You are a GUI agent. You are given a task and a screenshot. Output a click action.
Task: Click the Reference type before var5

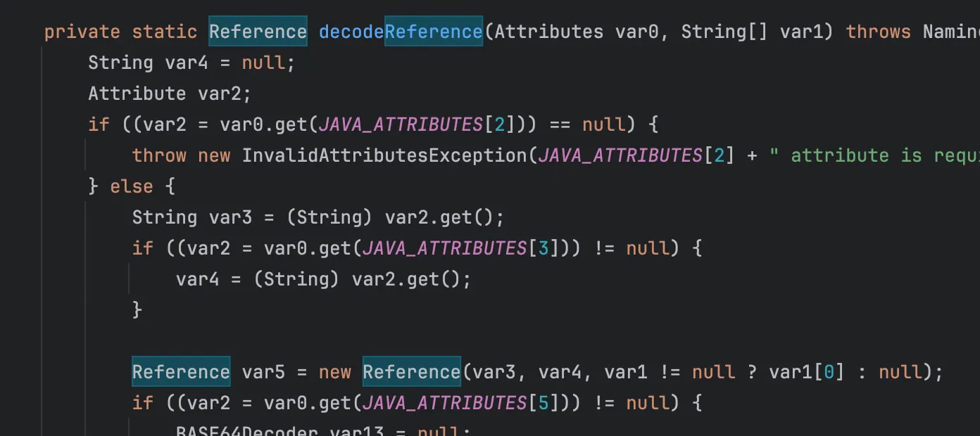click(x=181, y=372)
